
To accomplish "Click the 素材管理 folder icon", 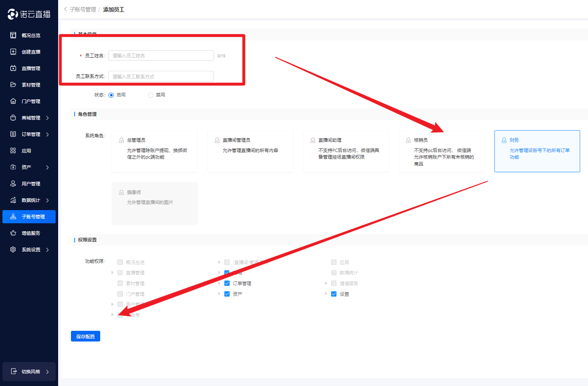I will click(x=13, y=85).
